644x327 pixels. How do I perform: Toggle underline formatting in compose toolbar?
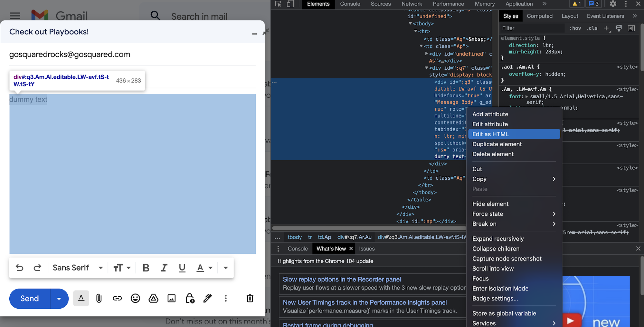pos(182,268)
